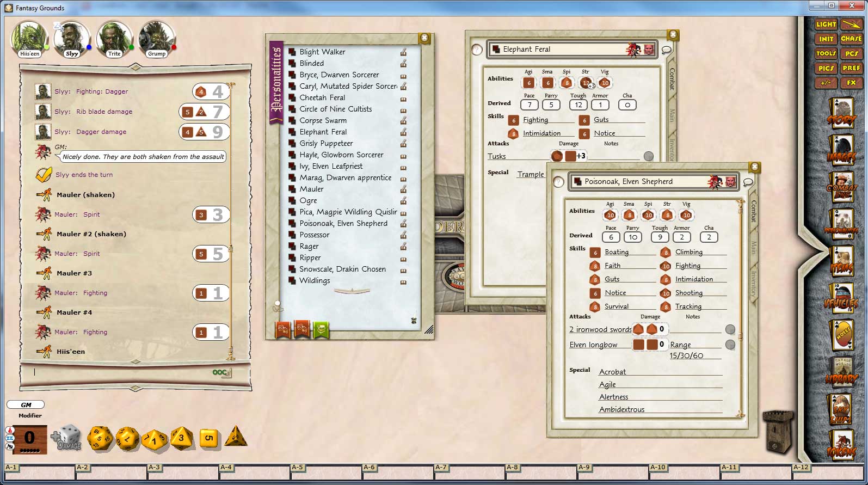Open the FX effects panel
This screenshot has height=485, width=868.
click(x=851, y=83)
